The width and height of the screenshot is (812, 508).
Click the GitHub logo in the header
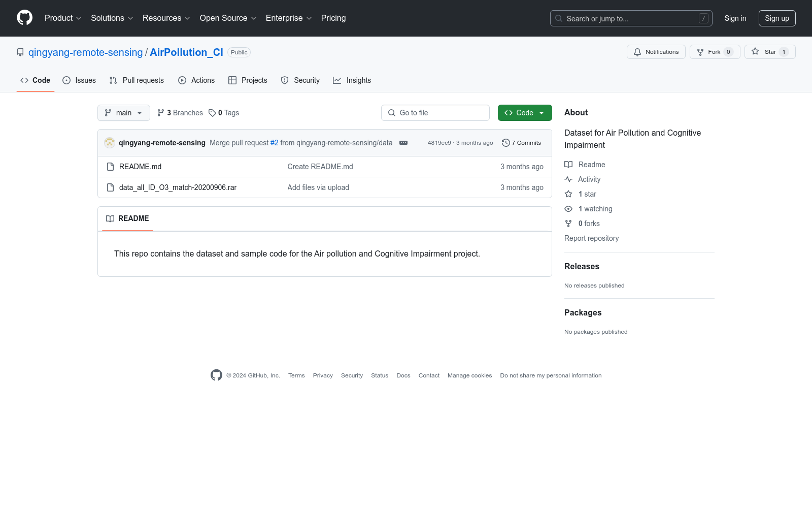(24, 18)
